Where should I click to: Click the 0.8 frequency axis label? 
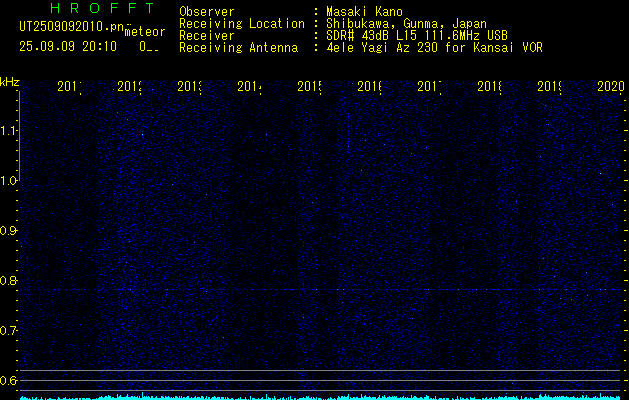pyautogui.click(x=8, y=280)
